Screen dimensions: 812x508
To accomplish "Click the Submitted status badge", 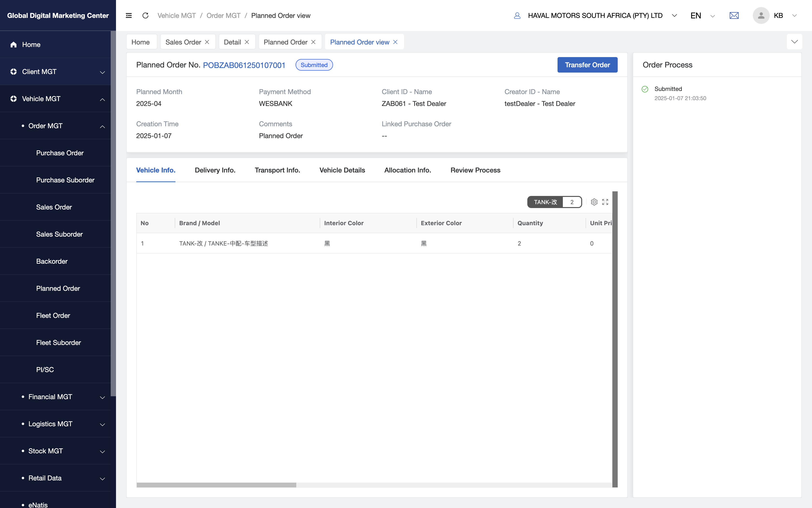I will pyautogui.click(x=314, y=65).
